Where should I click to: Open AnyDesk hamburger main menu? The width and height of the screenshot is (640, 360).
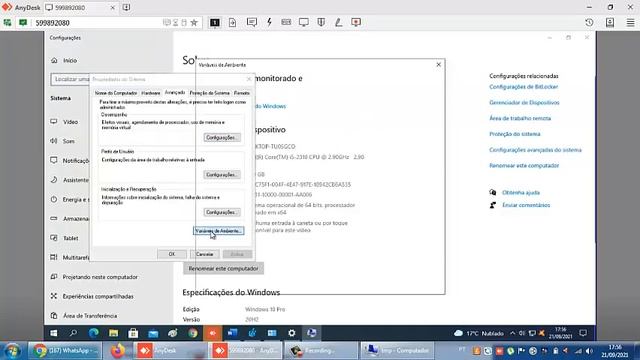pyautogui.click(x=631, y=23)
